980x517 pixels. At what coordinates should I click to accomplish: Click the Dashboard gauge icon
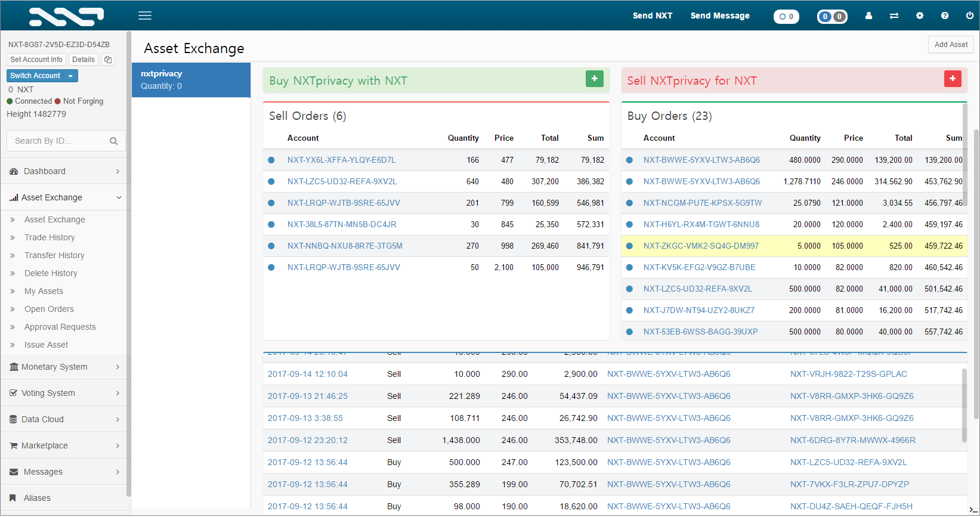(x=14, y=172)
